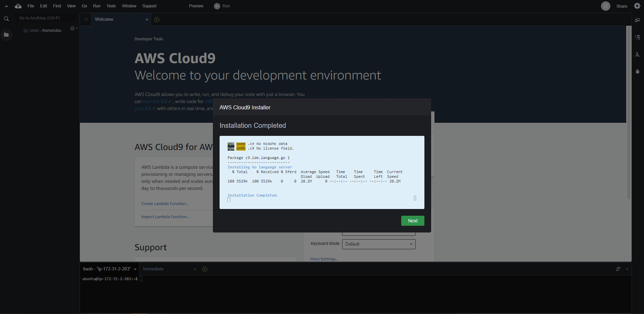Open the Support menu
This screenshot has height=314, width=644.
click(149, 6)
